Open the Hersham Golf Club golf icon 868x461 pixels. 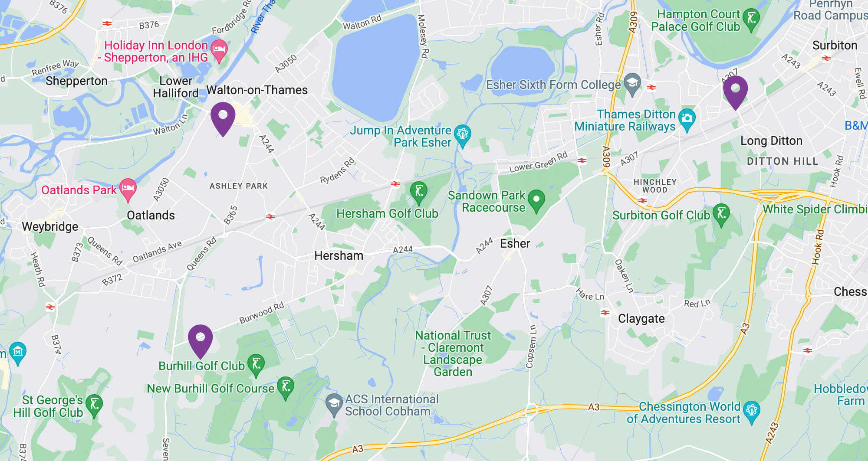(x=419, y=193)
